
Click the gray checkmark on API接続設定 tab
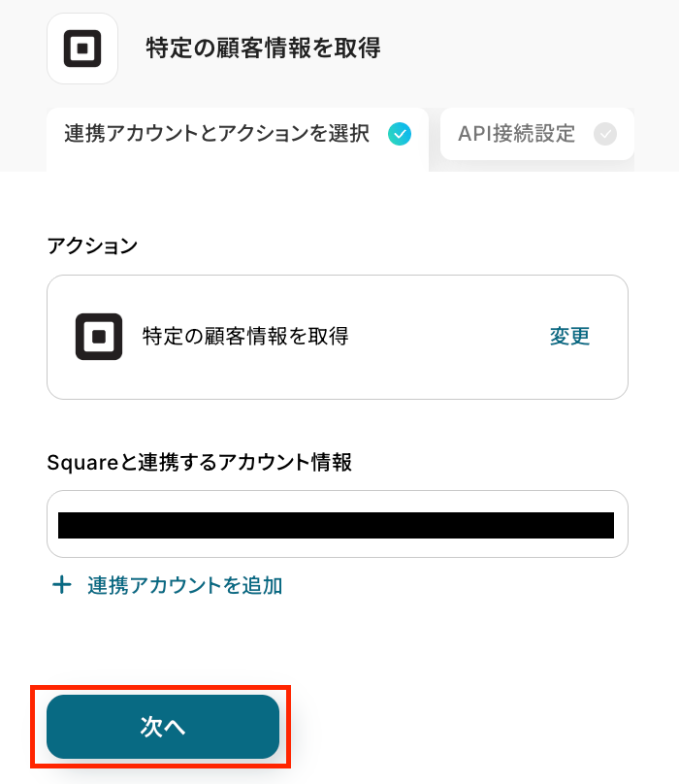click(605, 134)
